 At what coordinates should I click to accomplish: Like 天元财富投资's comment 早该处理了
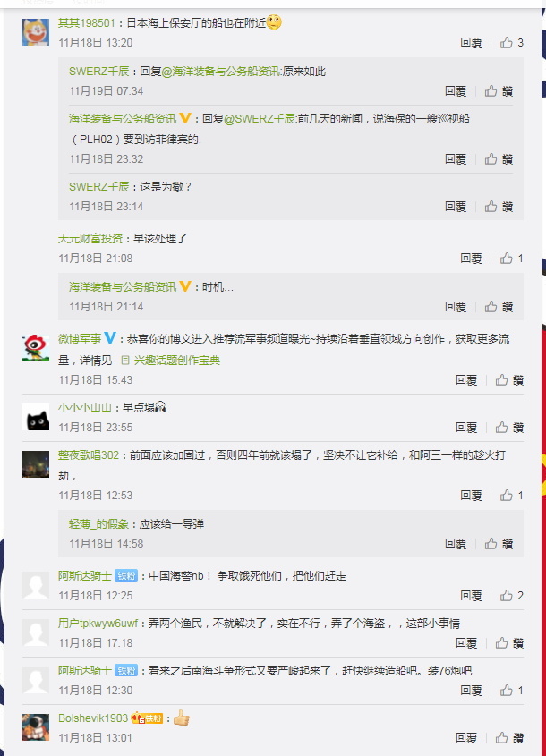[x=511, y=259]
